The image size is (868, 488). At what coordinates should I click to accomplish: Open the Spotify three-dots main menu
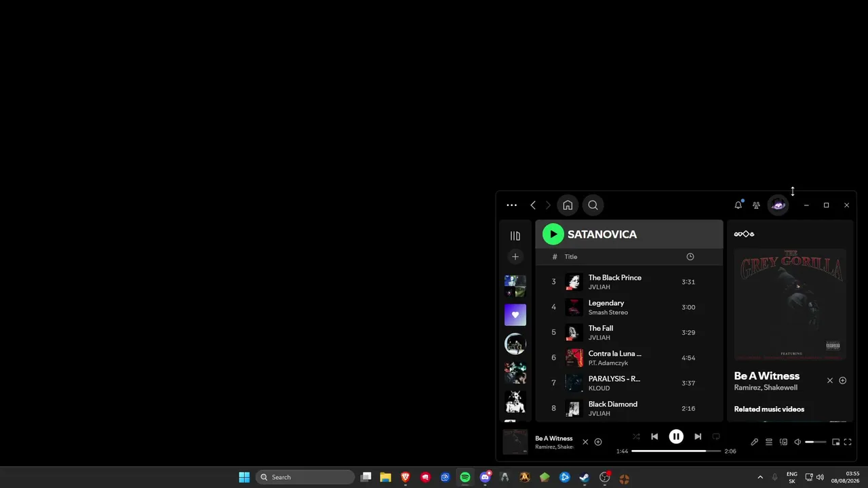[x=511, y=205]
